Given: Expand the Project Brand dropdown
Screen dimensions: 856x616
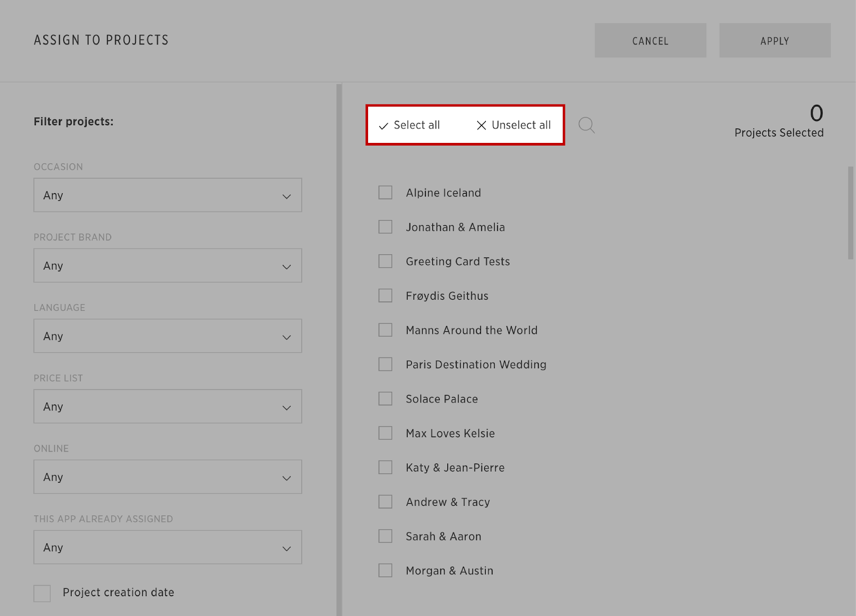Looking at the screenshot, I should (x=167, y=265).
